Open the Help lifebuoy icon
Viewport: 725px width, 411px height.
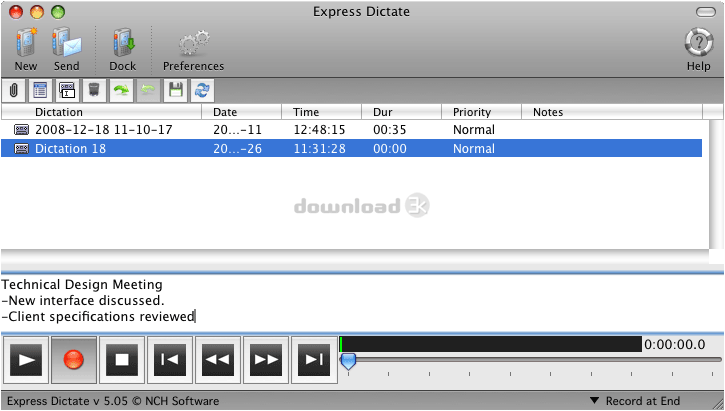point(698,49)
